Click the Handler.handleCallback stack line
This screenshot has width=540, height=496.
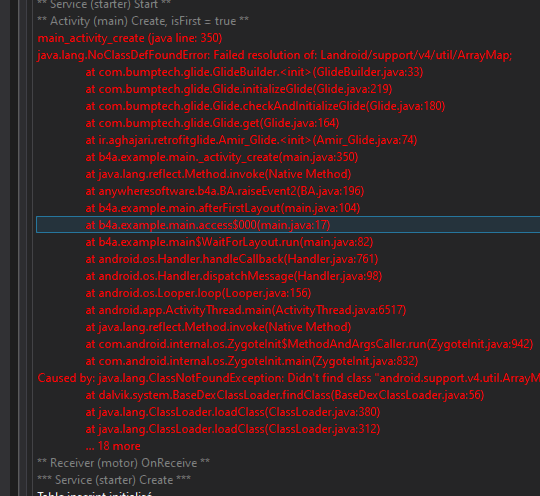tap(232, 259)
